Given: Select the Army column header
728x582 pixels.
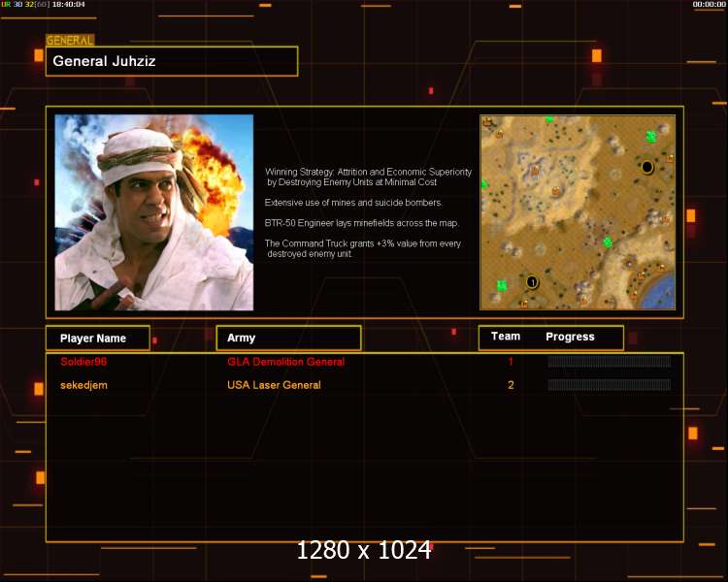Looking at the screenshot, I should click(288, 338).
